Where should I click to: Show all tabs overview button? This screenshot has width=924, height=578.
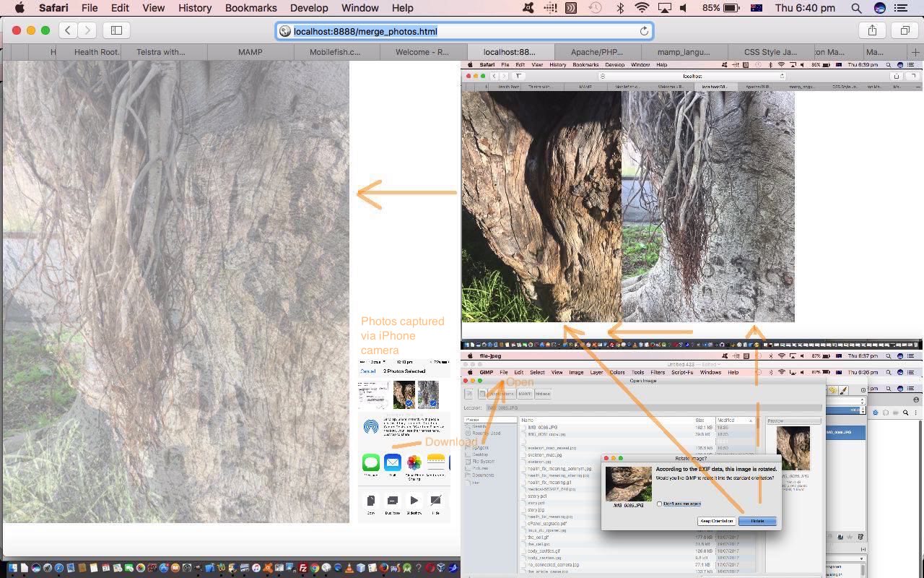pyautogui.click(x=905, y=30)
